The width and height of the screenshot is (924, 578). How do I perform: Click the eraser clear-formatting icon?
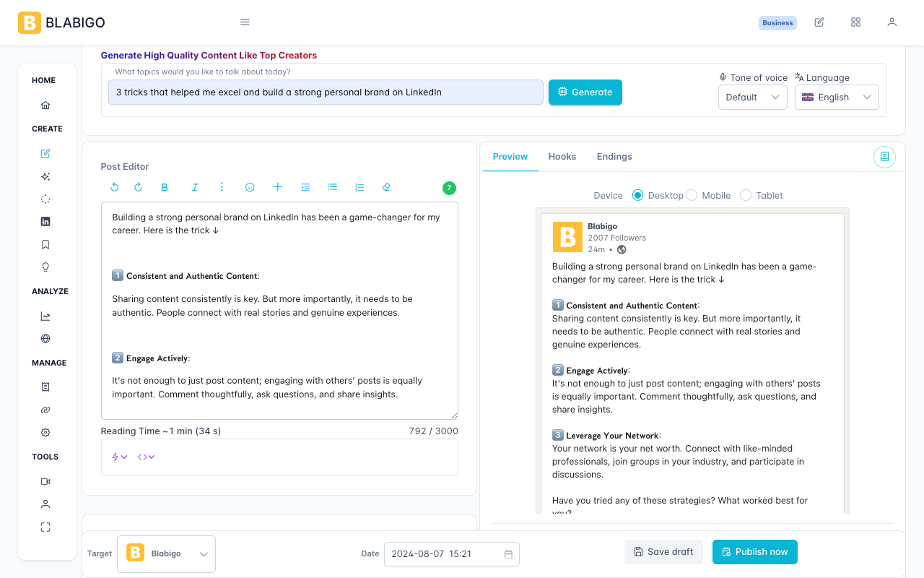point(386,187)
